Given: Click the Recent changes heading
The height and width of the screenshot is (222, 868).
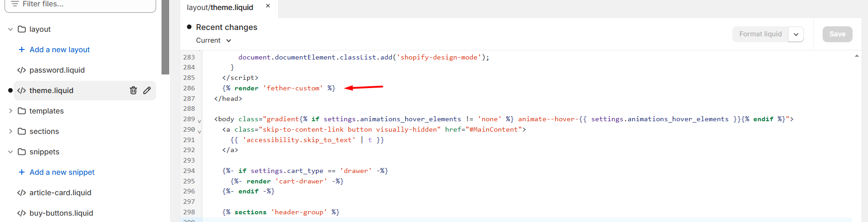Looking at the screenshot, I should [x=226, y=27].
